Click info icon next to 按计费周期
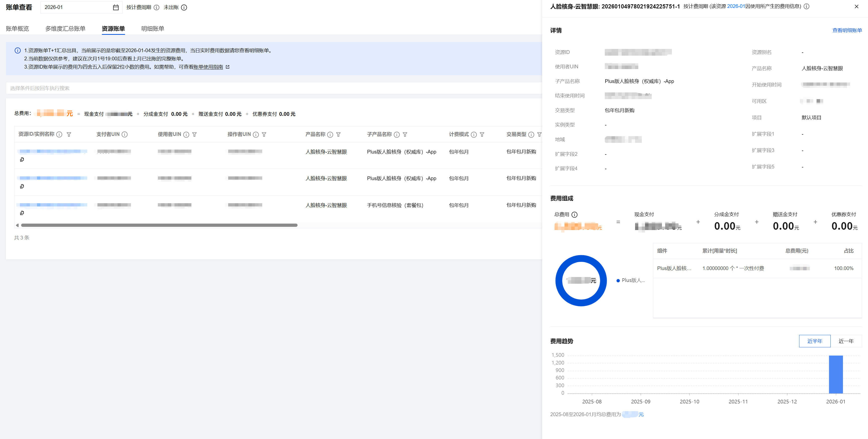This screenshot has width=868, height=439. [x=156, y=7]
